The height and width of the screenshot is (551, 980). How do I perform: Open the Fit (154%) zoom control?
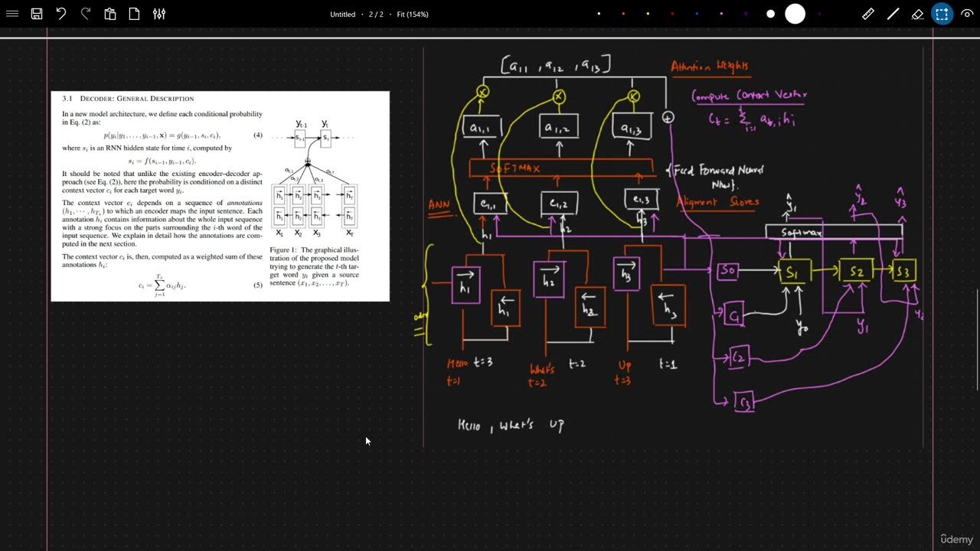(412, 14)
